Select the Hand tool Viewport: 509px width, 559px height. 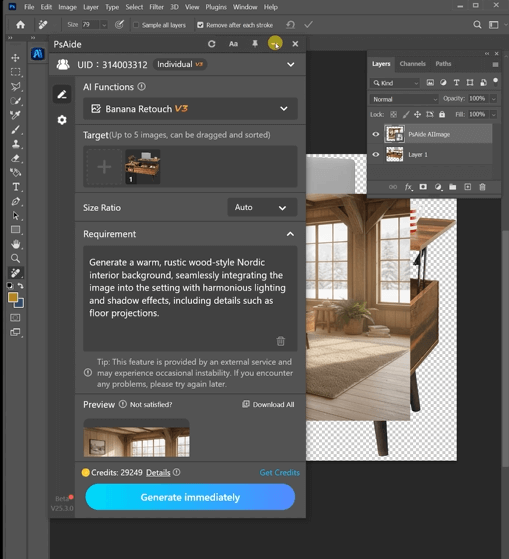pyautogui.click(x=15, y=244)
